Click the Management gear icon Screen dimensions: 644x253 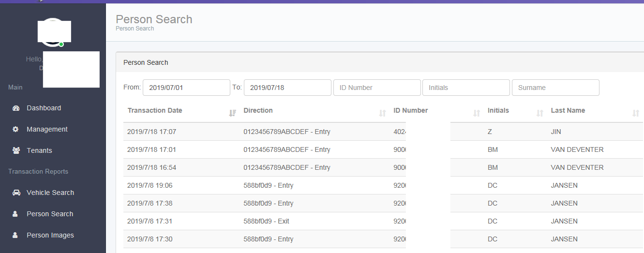[15, 130]
